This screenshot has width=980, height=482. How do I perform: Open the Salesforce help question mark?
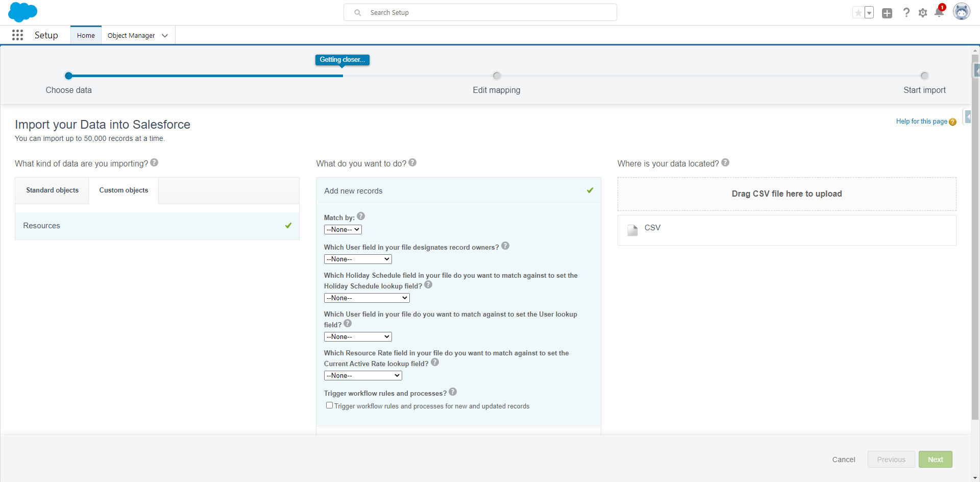point(906,13)
